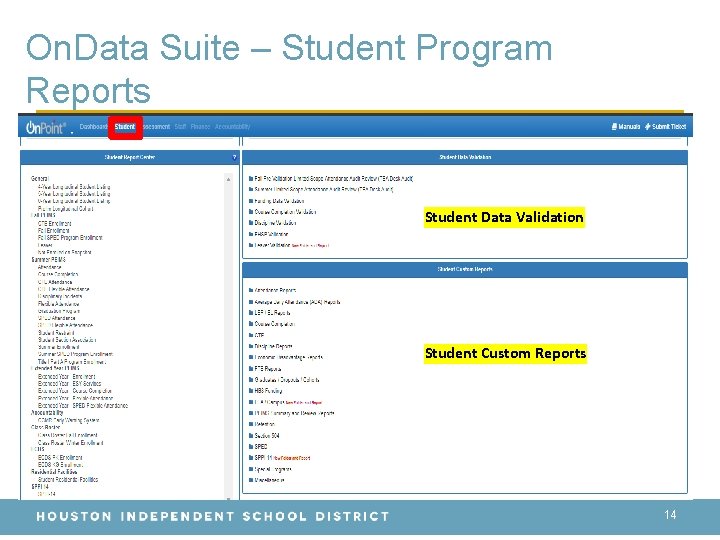
Task: Click the Disciplinary Incidents report
Action: pyautogui.click(x=60, y=297)
